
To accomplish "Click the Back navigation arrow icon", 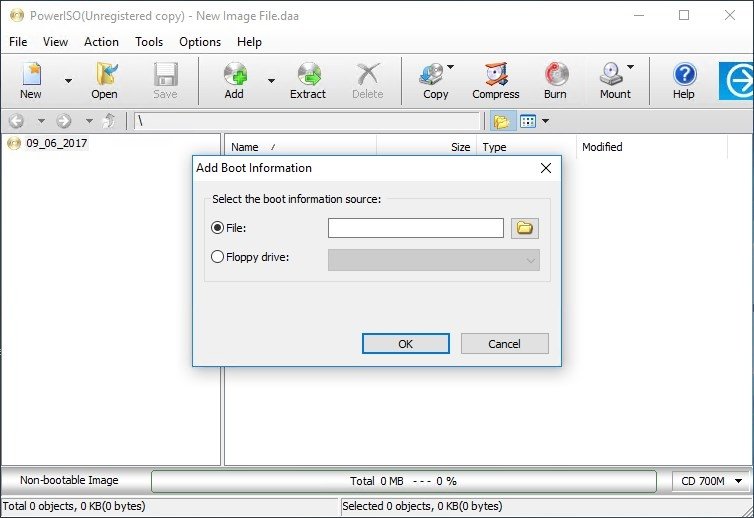I will pyautogui.click(x=16, y=121).
